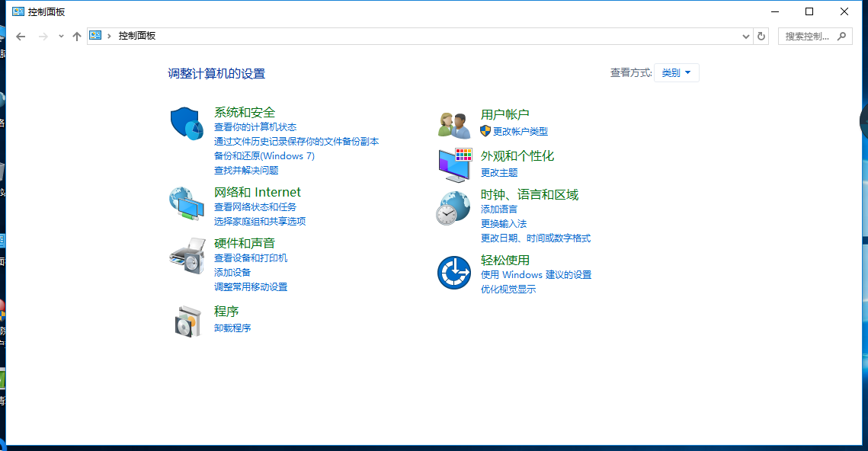Click the back navigation arrow
Screen dimensions: 868x451
[x=21, y=37]
